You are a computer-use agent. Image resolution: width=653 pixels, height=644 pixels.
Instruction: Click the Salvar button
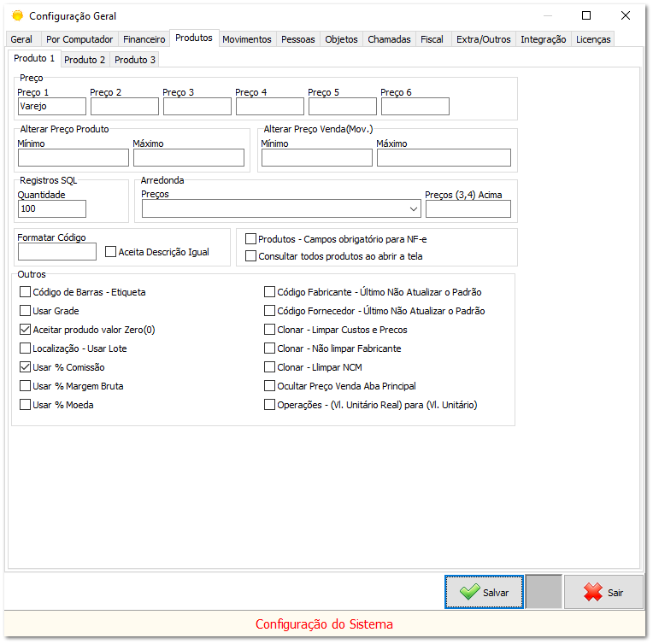click(484, 592)
